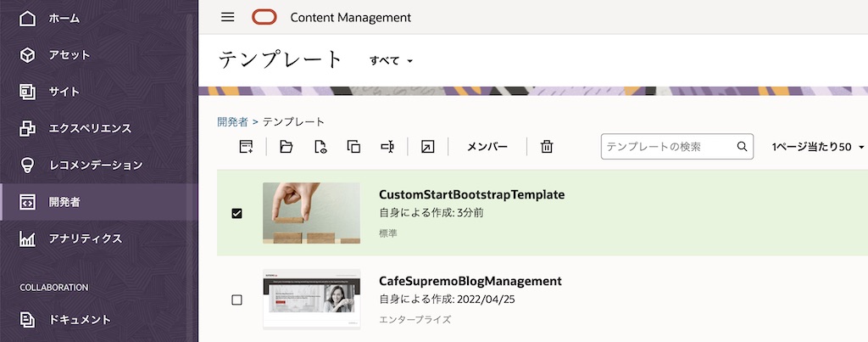This screenshot has height=342, width=868.
Task: Click the open folder toolbar icon
Action: (286, 147)
